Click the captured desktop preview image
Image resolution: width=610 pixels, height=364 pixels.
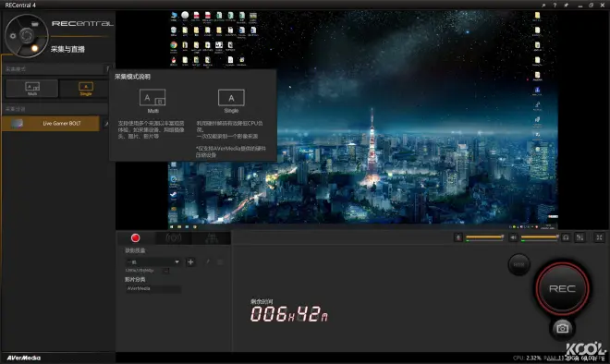pyautogui.click(x=363, y=120)
